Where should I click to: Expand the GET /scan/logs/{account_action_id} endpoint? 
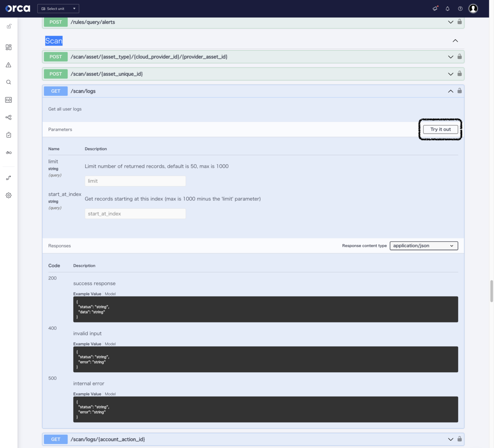450,439
